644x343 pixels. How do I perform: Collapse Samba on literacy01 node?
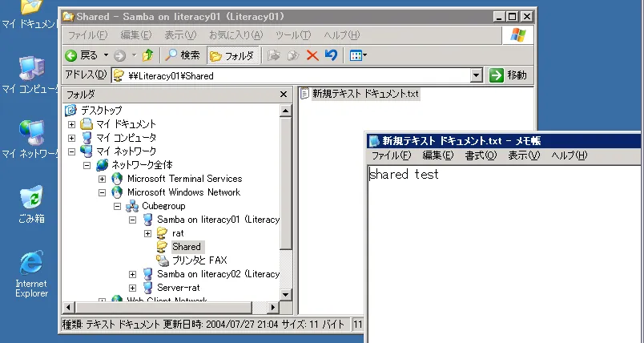132,220
